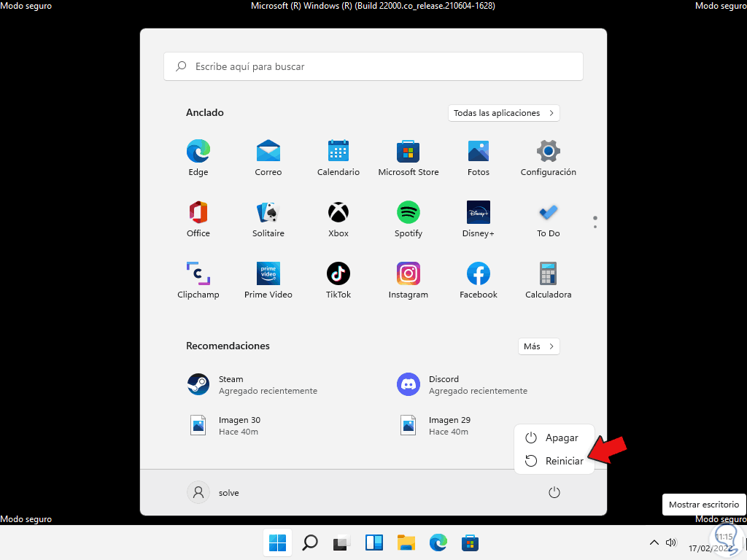
Task: Launch Clipchamp video editor
Action: coord(198,280)
